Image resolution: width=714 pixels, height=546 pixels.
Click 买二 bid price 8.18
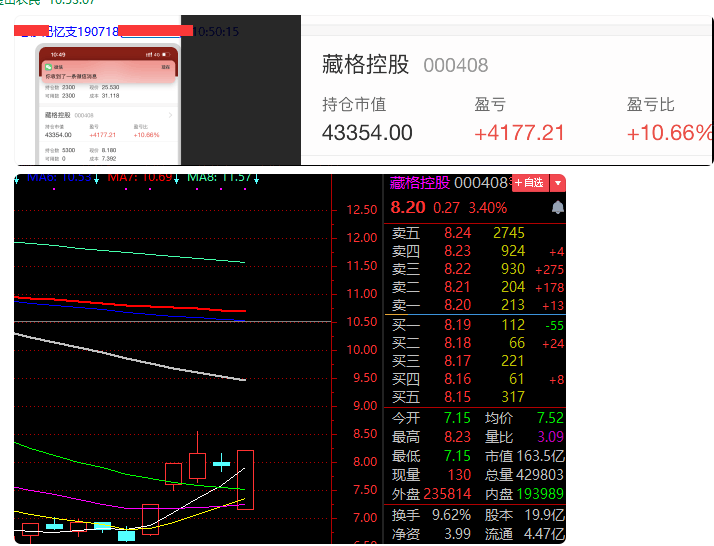(458, 343)
